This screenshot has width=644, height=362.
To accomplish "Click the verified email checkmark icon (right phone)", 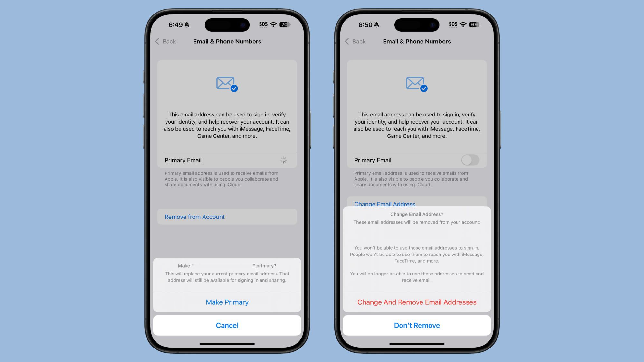I will [424, 88].
